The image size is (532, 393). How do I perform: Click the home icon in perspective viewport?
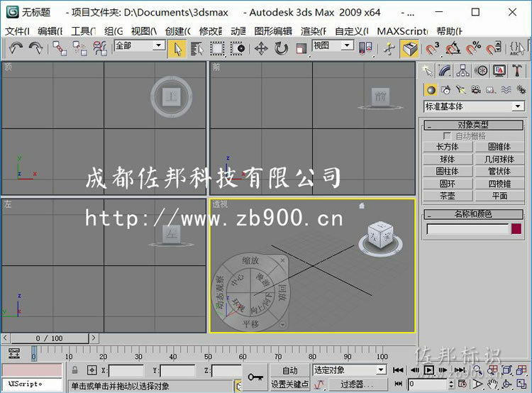click(362, 206)
